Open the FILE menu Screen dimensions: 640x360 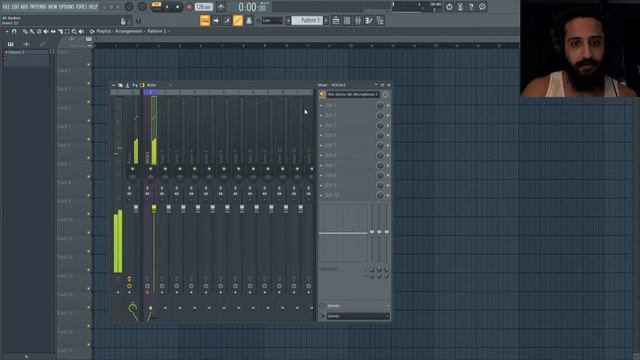pyautogui.click(x=6, y=7)
